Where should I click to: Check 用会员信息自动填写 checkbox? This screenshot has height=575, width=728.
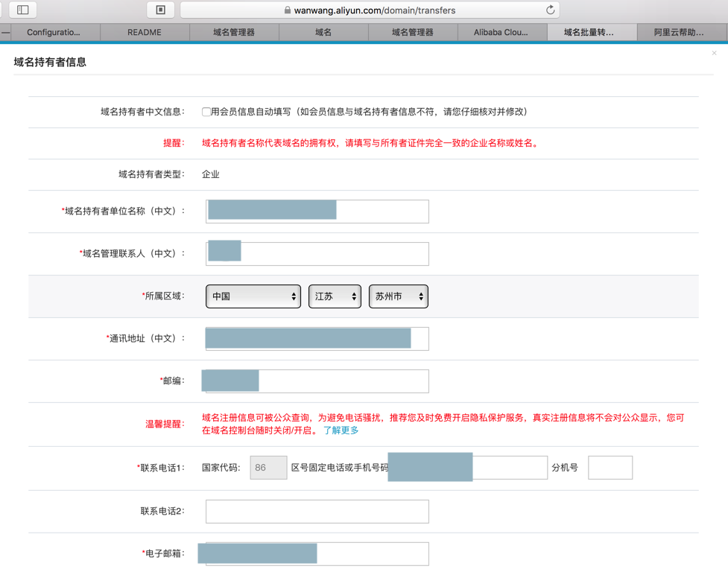[x=206, y=112]
